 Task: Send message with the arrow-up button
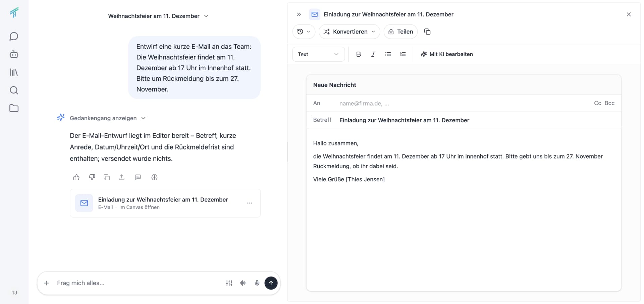[x=271, y=283]
